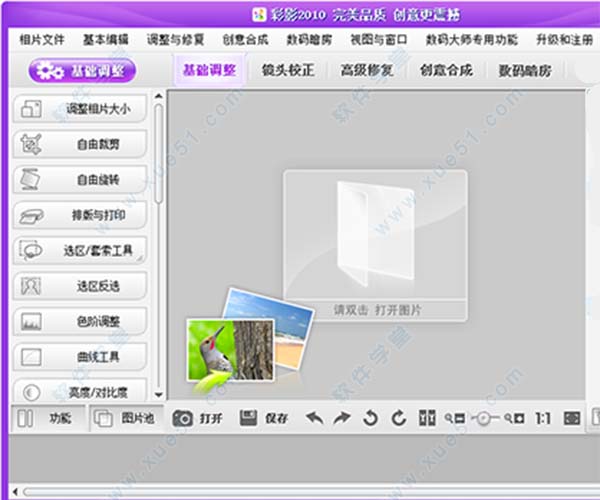600x500 pixels.
Task: Switch to the 高级修复 tab
Action: [x=367, y=70]
